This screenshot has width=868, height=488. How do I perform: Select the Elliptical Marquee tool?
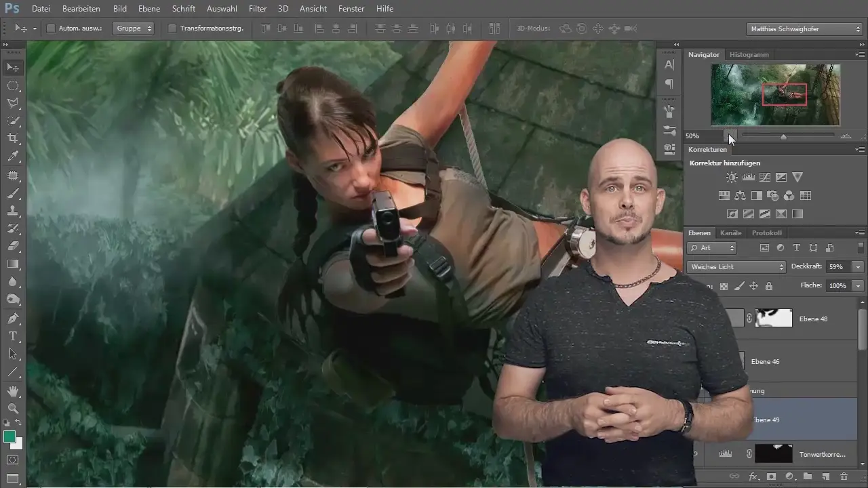[13, 85]
